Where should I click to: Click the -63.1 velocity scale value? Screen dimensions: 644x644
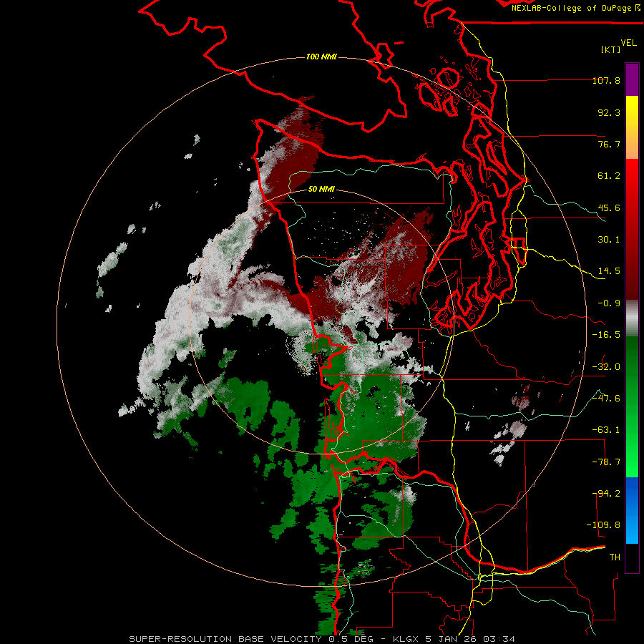tap(606, 430)
